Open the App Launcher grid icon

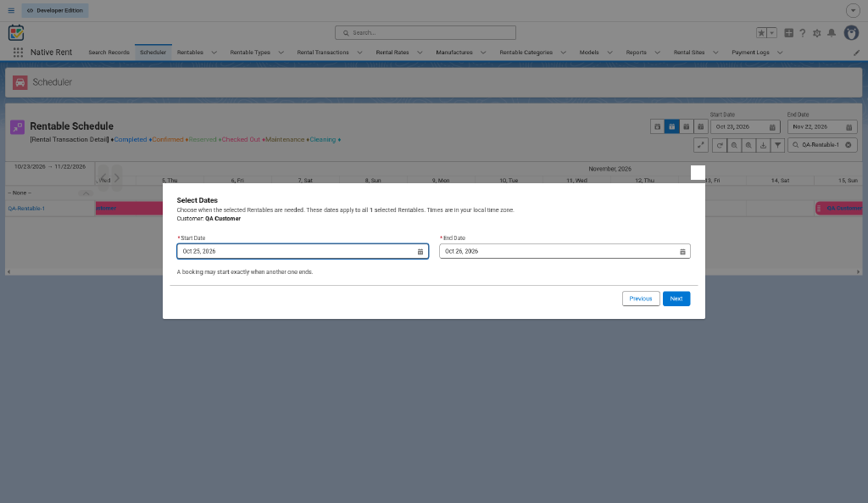click(x=18, y=52)
